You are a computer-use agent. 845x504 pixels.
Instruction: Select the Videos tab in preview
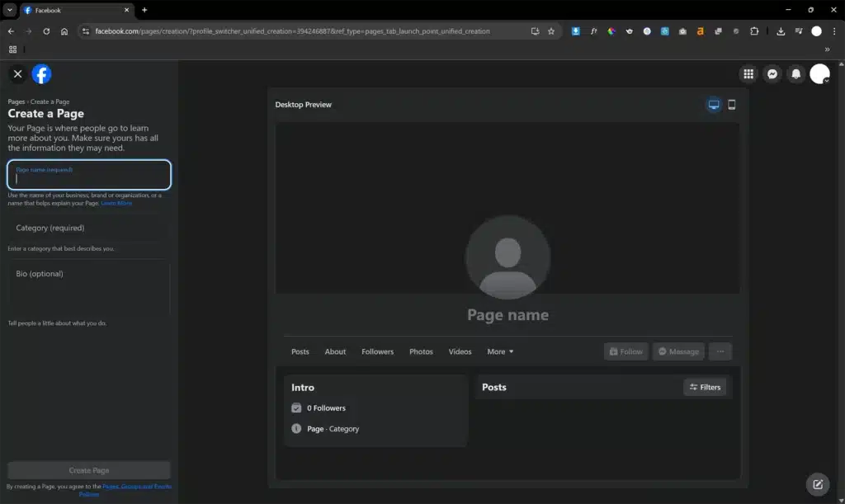[x=460, y=351]
